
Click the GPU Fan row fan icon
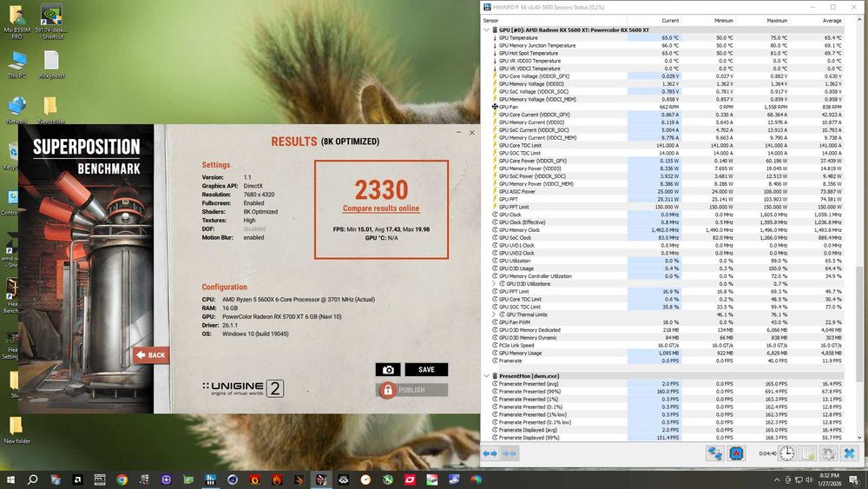point(495,107)
